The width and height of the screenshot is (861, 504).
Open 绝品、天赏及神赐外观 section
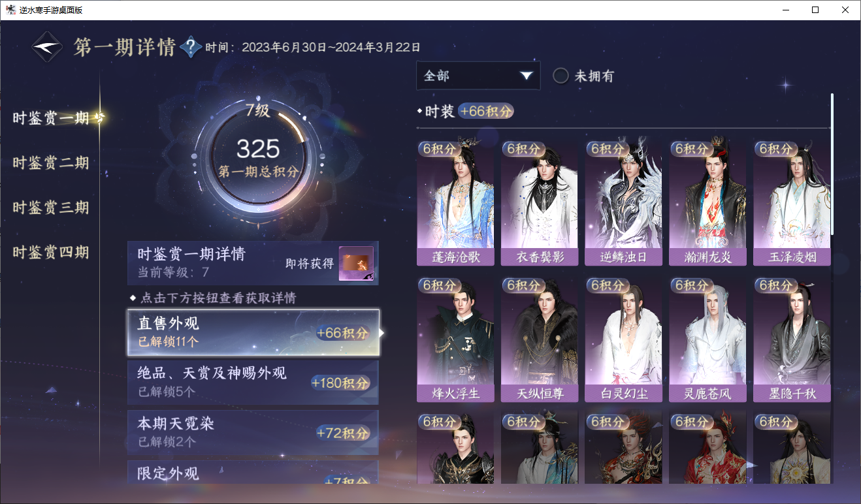(253, 382)
